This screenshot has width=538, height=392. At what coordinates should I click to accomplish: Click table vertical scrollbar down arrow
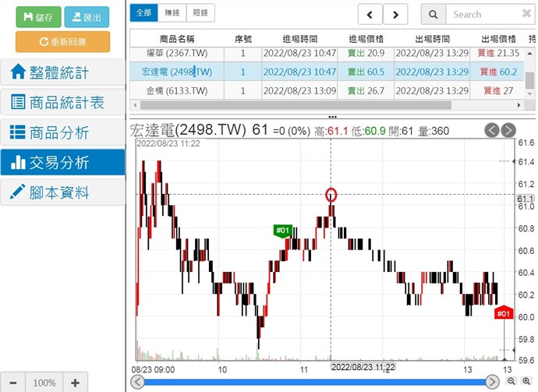[529, 94]
